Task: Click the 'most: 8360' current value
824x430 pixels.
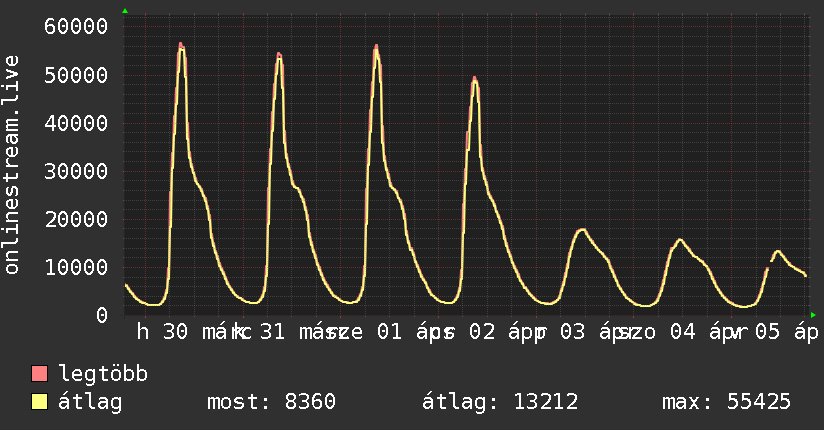Action: pyautogui.click(x=271, y=402)
